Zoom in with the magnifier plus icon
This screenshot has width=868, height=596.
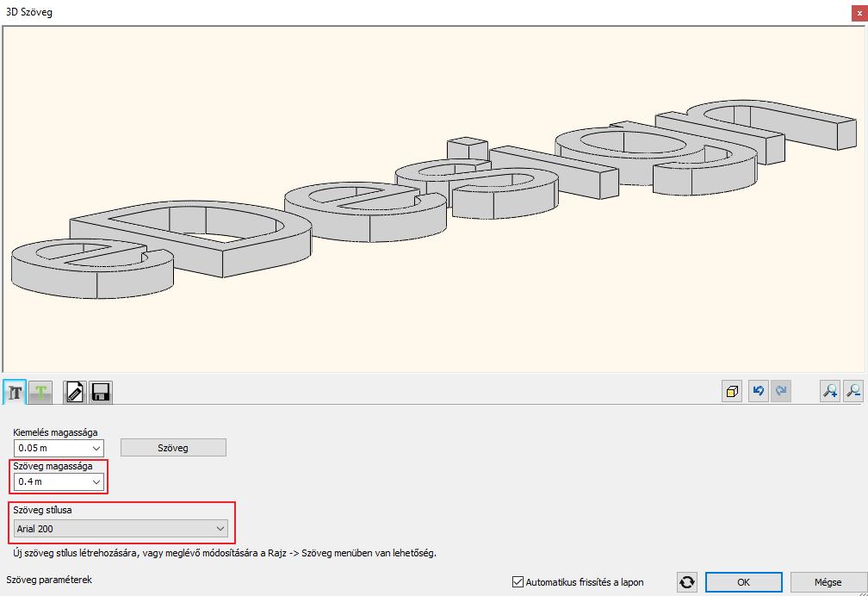point(830,391)
